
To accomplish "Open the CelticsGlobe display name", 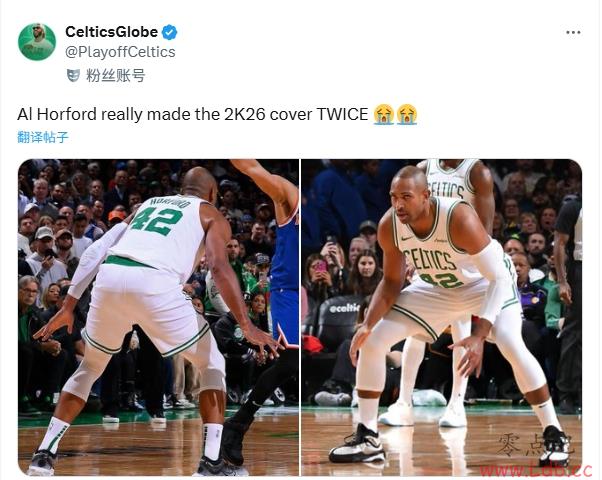I will coord(111,32).
